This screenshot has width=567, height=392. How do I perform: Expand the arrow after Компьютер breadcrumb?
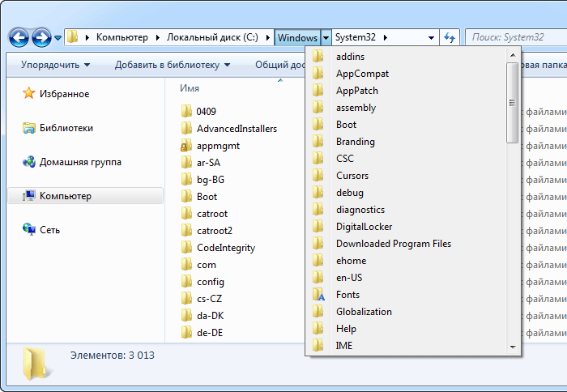coord(158,37)
